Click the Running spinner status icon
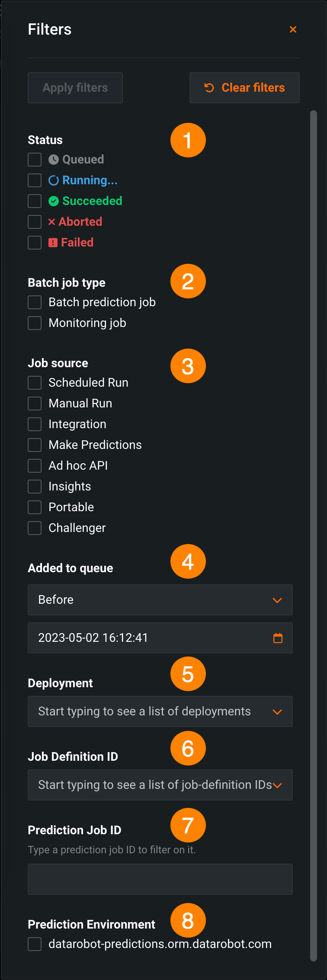 [54, 180]
